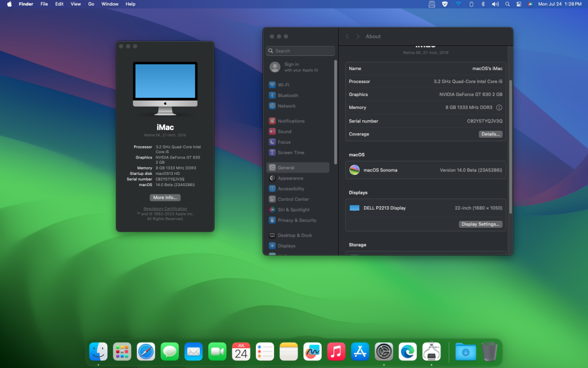Open Launchpad from the Dock
Screen dimensions: 588x368
[122, 352]
